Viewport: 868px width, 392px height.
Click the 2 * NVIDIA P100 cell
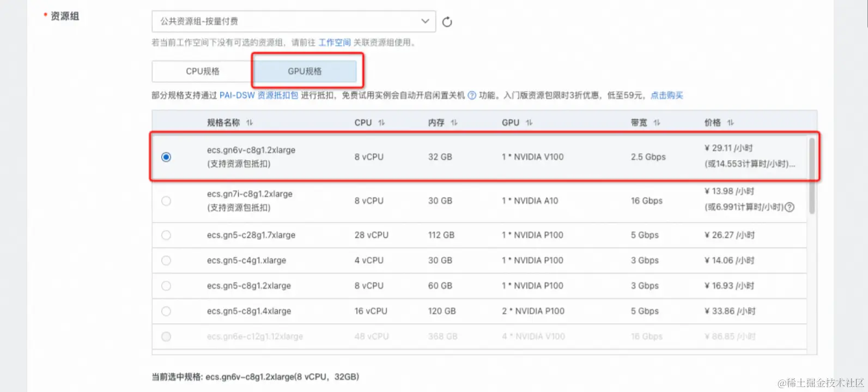pos(533,311)
